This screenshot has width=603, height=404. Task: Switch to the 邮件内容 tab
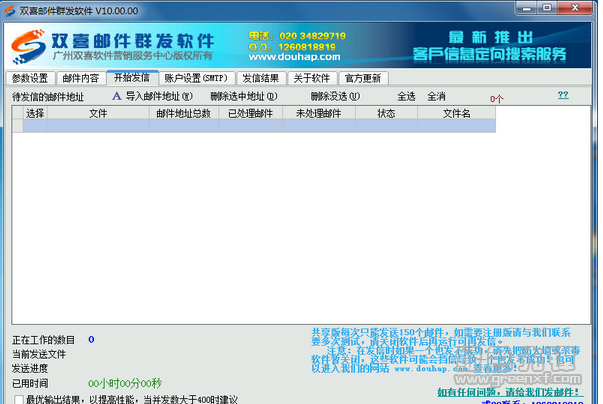81,78
